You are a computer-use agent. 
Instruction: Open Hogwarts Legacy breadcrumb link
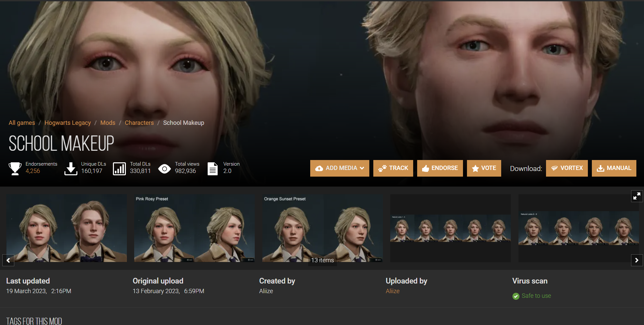68,123
